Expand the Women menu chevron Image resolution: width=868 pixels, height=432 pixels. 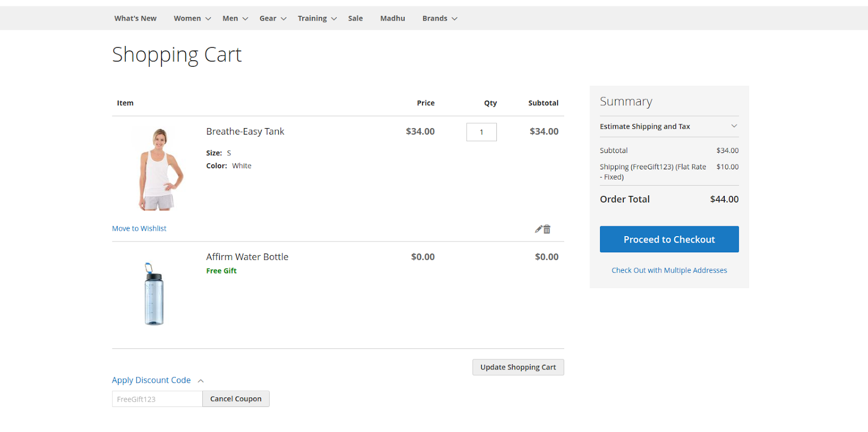point(208,18)
